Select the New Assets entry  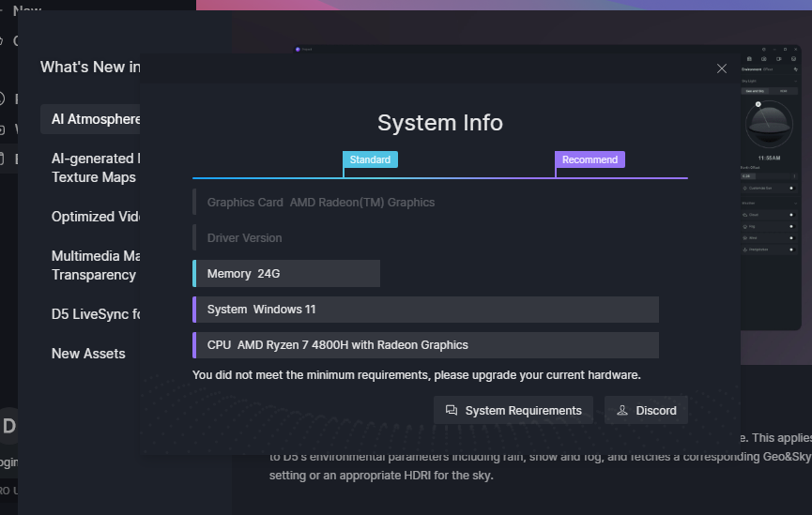click(88, 354)
